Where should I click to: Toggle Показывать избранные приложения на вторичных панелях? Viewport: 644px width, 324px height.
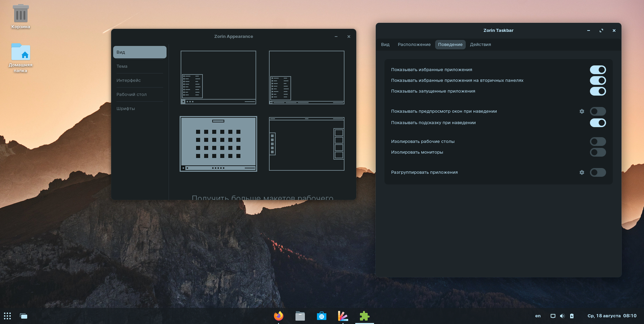click(x=598, y=80)
